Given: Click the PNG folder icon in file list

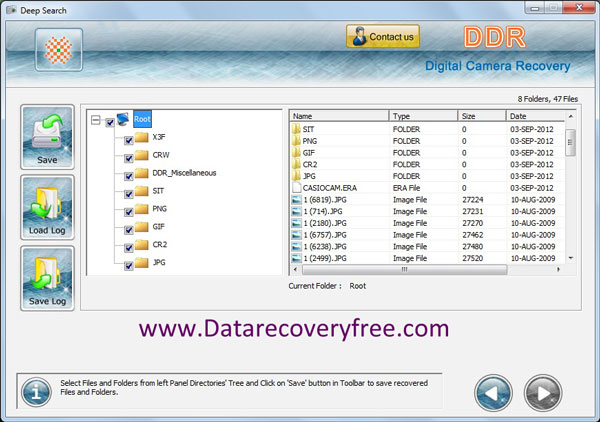Looking at the screenshot, I should click(x=296, y=141).
